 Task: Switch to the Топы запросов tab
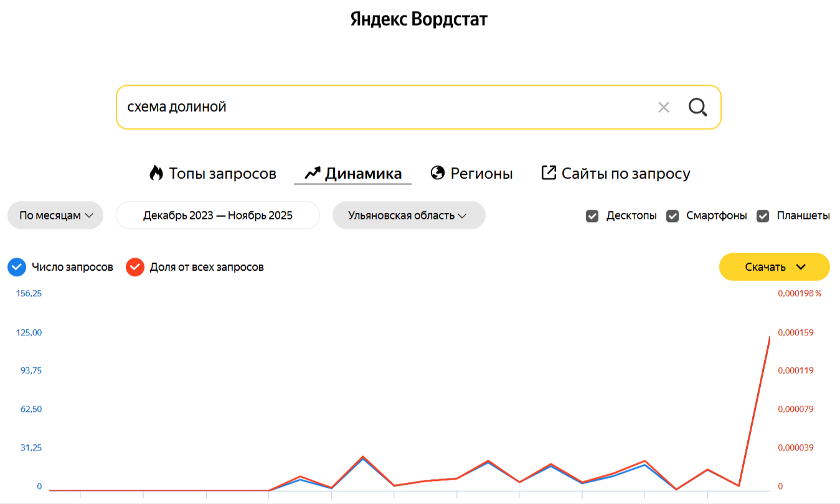(222, 174)
